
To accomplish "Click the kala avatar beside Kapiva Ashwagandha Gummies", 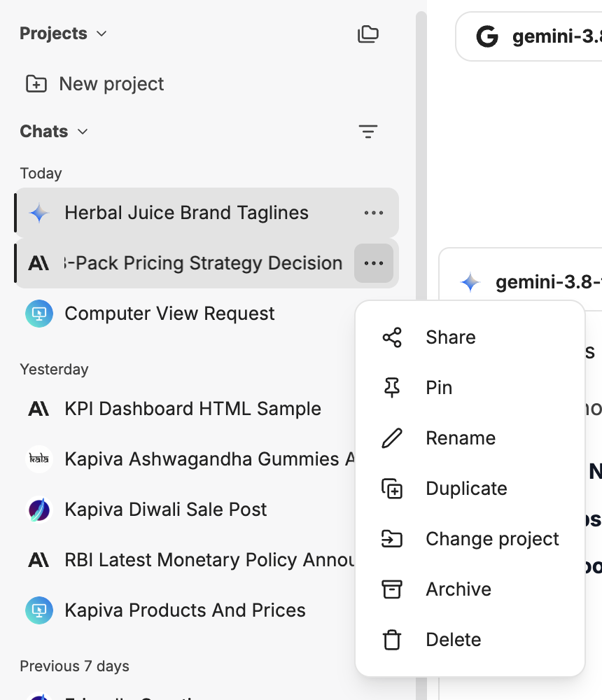I will pos(39,459).
